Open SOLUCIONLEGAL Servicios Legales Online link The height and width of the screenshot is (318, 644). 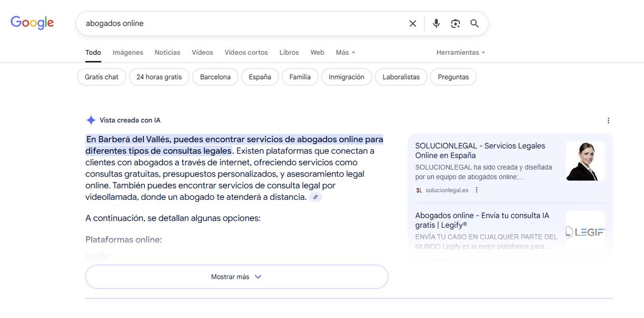pyautogui.click(x=480, y=150)
